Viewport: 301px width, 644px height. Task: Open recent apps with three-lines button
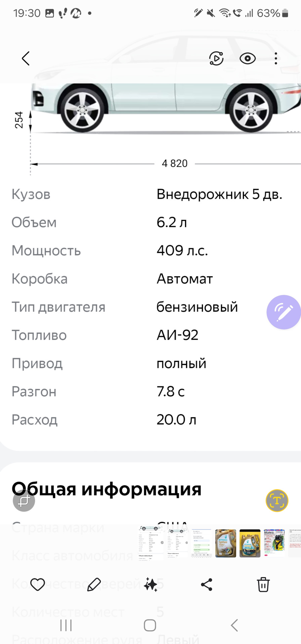(66, 626)
